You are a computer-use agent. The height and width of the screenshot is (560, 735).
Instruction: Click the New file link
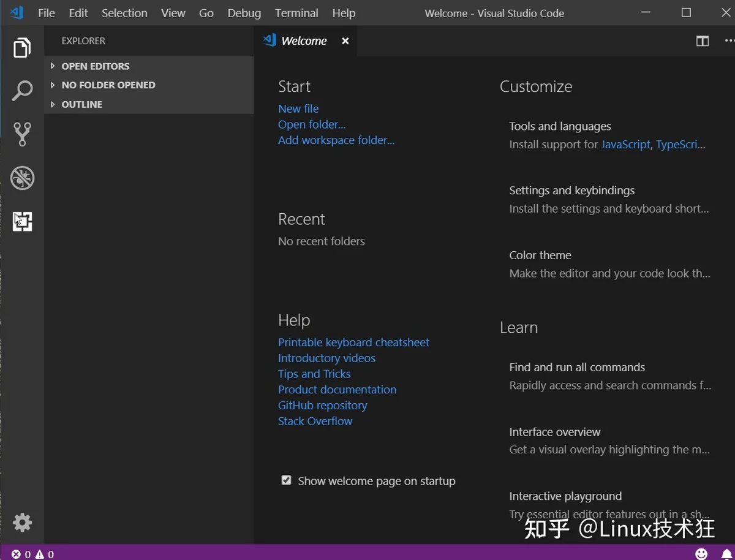click(x=298, y=108)
